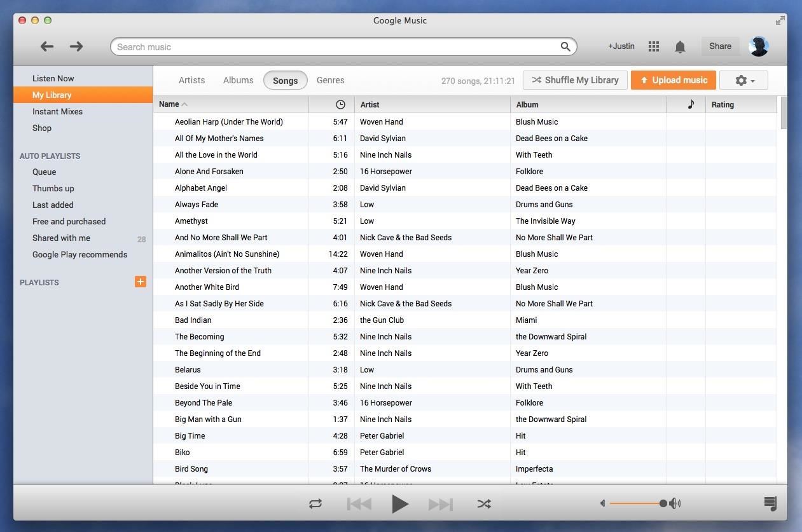Screen dimensions: 802x532
Task: Select song All Of My Mother's Names
Action: point(219,138)
